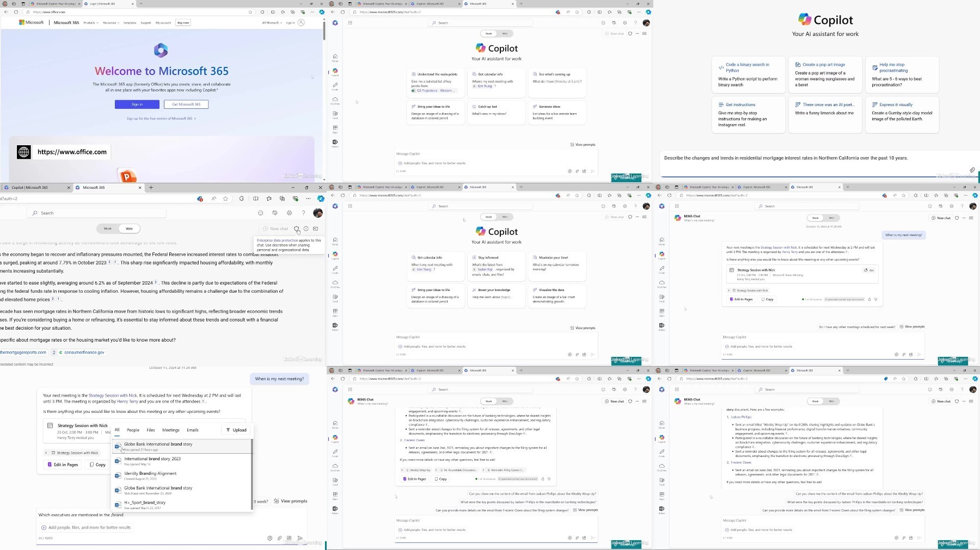Open profile avatar in mortgage-rates chat header
Screen dimensions: 980x550
click(318, 213)
